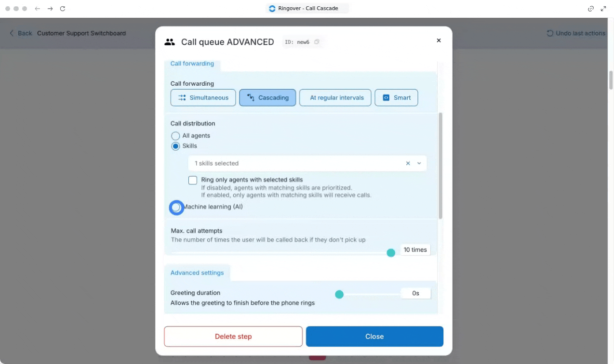This screenshot has height=364, width=614.
Task: Click the 10 times value field
Action: point(415,249)
